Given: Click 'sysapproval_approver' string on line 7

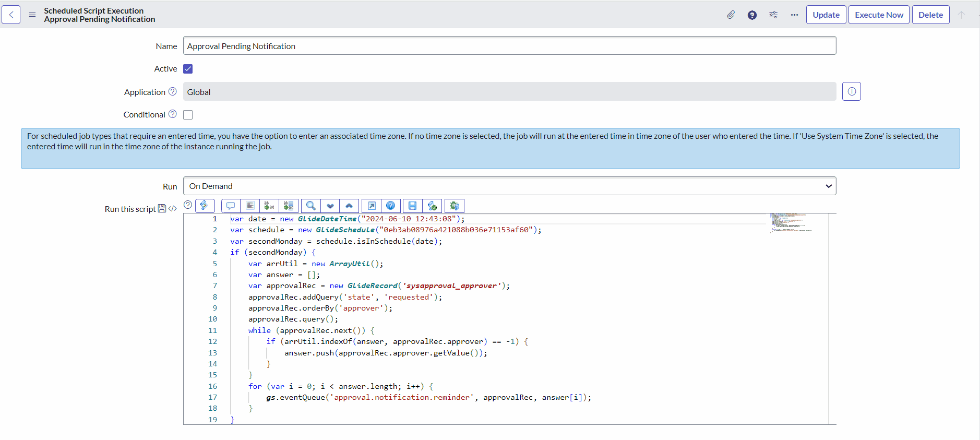Looking at the screenshot, I should coord(452,286).
